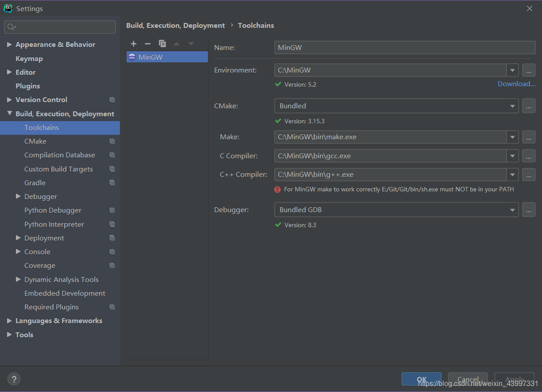The height and width of the screenshot is (392, 542).
Task: Click the search settings magnifier icon
Action: [12, 27]
